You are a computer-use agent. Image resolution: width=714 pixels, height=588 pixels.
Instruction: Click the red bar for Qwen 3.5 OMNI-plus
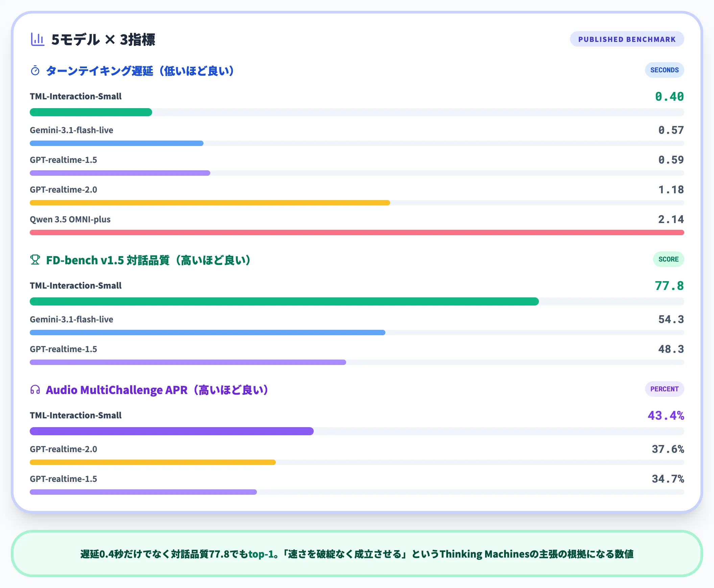coord(357,233)
